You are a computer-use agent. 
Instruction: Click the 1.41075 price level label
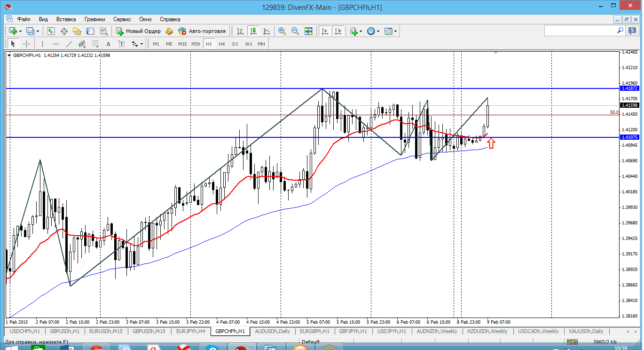coord(629,137)
